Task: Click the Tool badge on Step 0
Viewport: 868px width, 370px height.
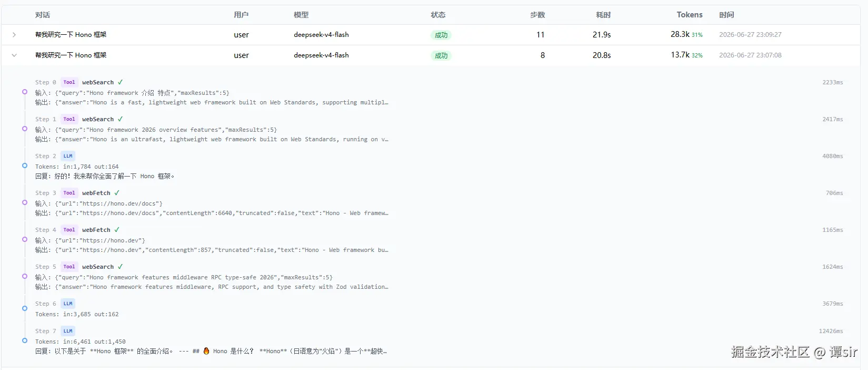Action: tap(69, 82)
